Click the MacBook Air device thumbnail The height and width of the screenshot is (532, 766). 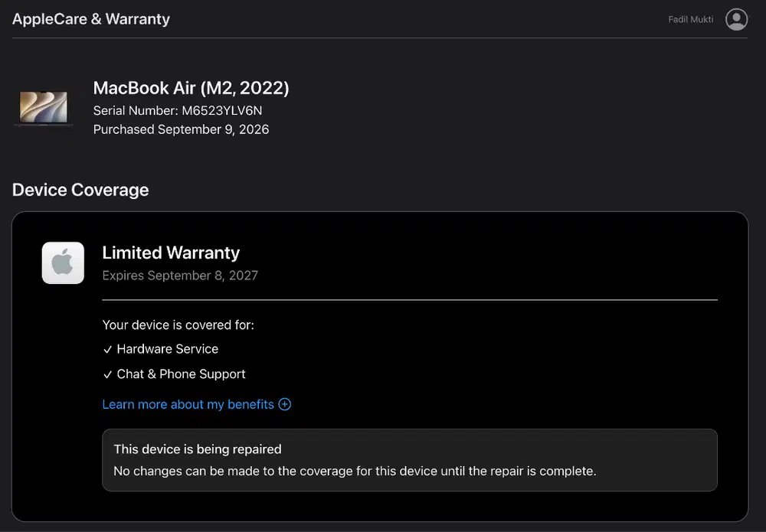(44, 109)
